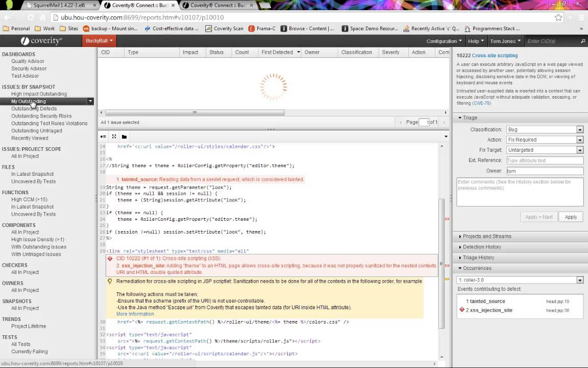Open the More Information remediation link
The width and height of the screenshot is (588, 368).
tap(135, 314)
